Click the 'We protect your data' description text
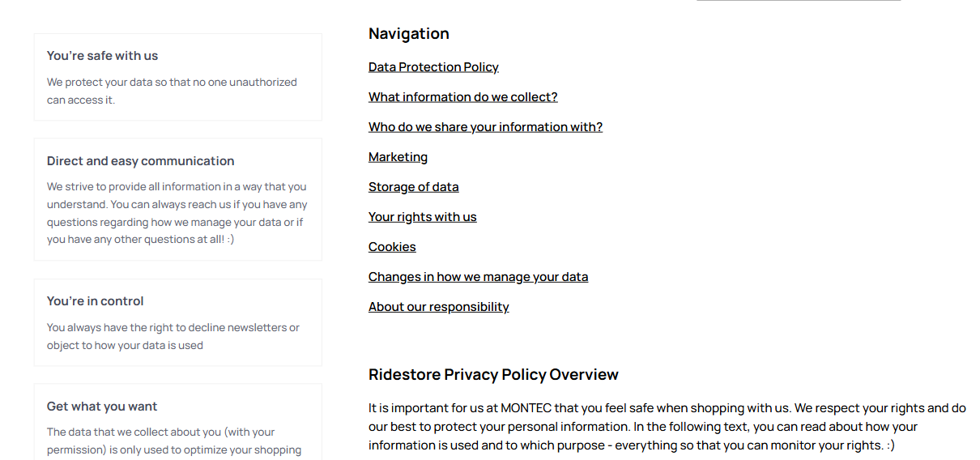Screen dimensions: 980x460 [172, 91]
